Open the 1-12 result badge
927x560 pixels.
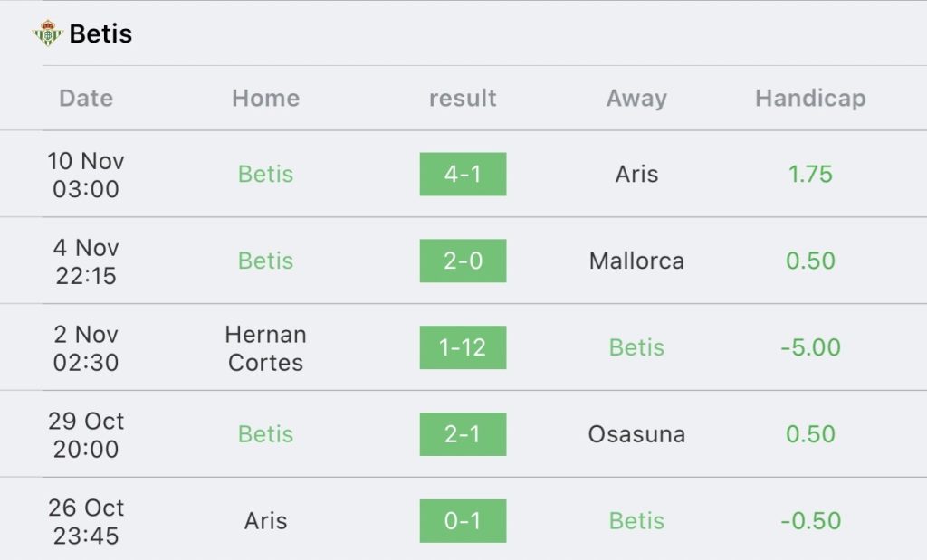[463, 347]
